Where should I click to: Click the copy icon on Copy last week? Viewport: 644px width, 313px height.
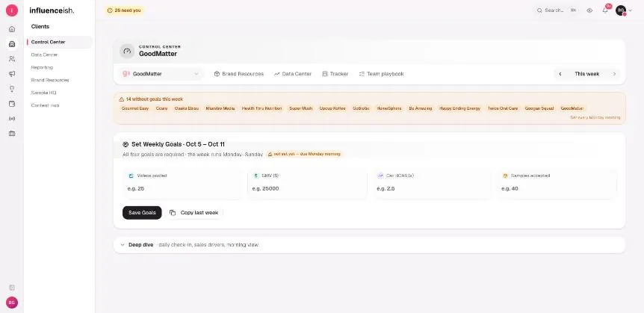click(173, 213)
